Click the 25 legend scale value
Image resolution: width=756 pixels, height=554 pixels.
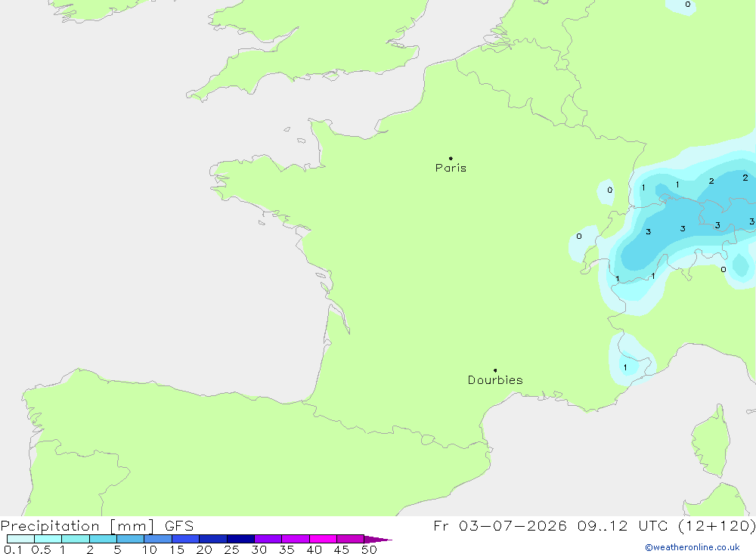coord(232,549)
